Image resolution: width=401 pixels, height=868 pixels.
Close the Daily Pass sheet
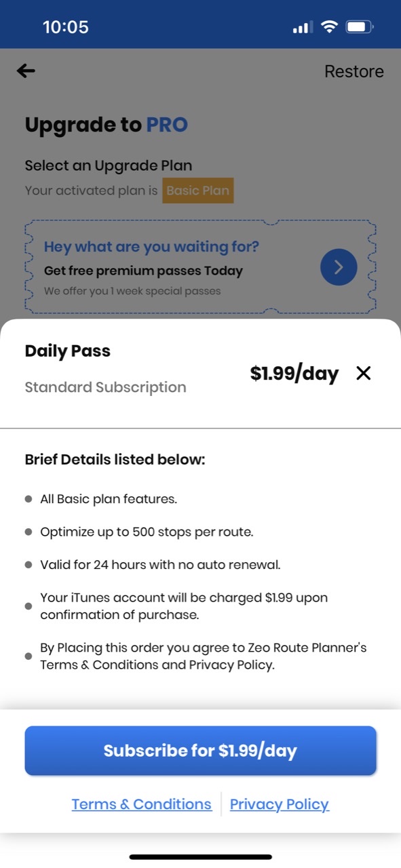[x=364, y=373]
